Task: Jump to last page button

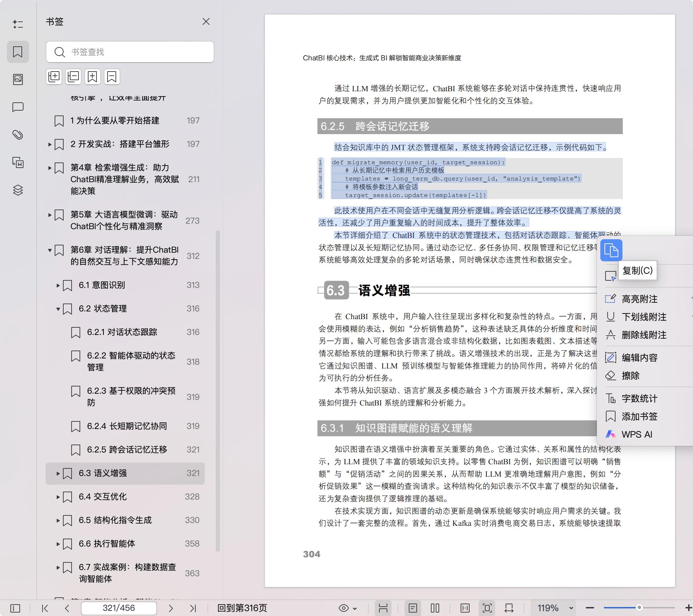Action: 193,608
